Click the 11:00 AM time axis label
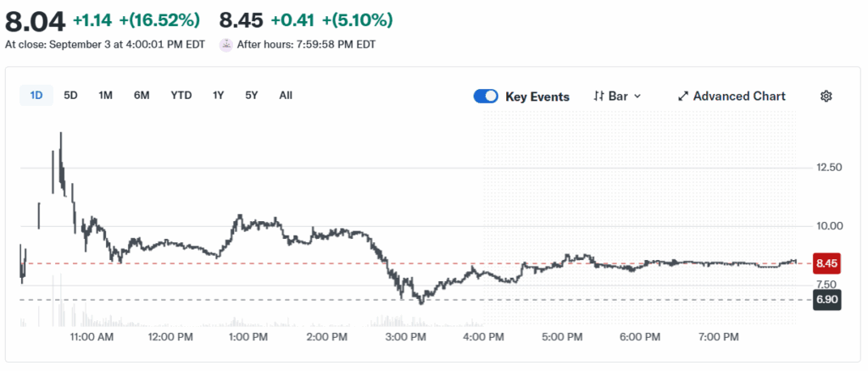The height and width of the screenshot is (371, 868). (92, 337)
